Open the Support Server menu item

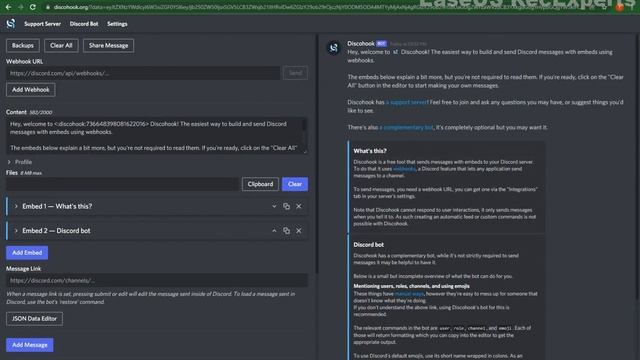42,24
